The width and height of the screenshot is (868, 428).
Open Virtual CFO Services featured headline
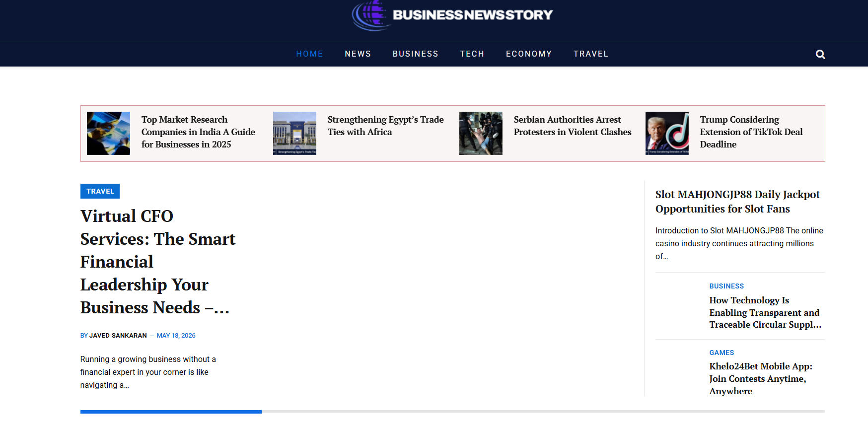158,262
